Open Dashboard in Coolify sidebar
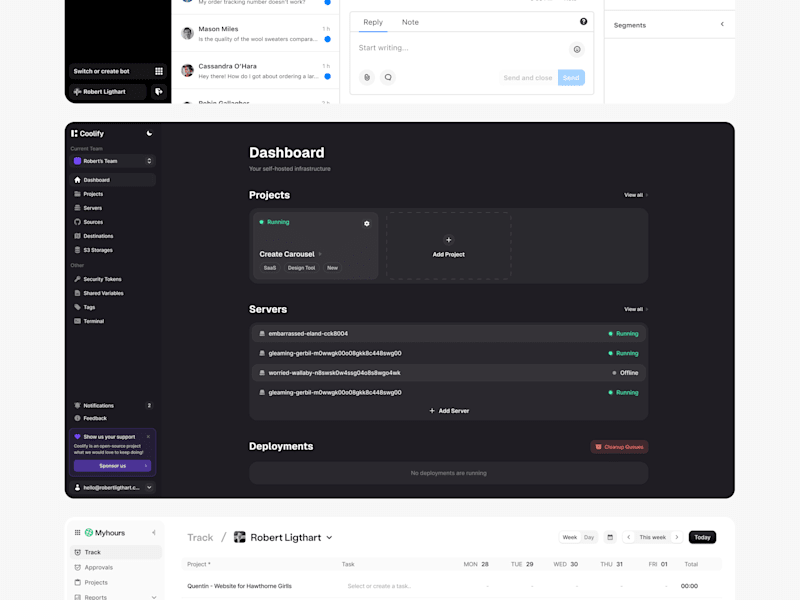 click(x=113, y=180)
